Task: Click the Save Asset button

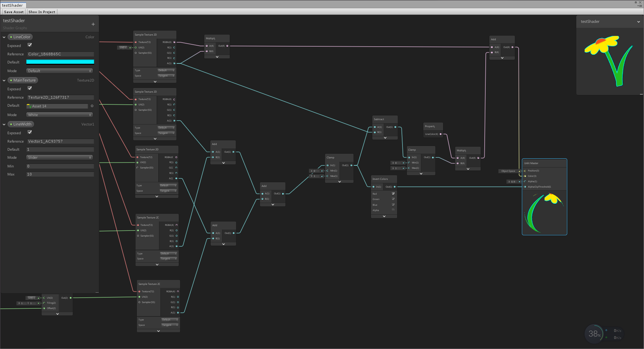Action: pos(13,12)
